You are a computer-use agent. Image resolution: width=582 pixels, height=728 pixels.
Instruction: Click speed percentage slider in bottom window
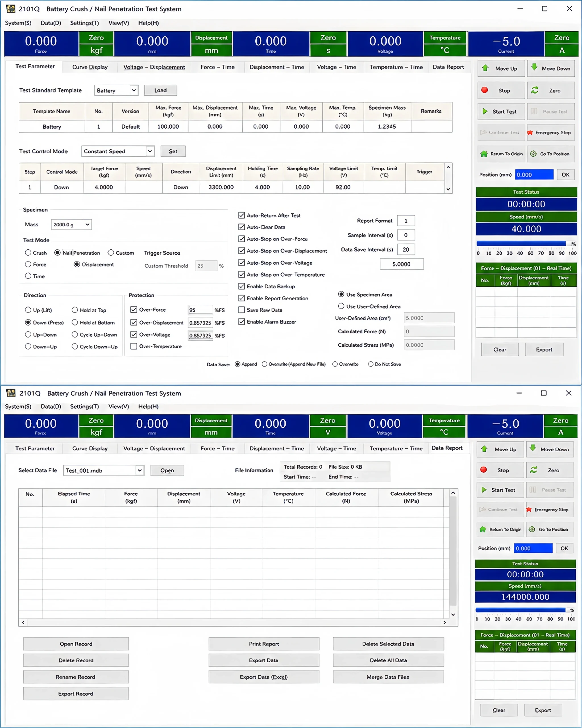point(525,610)
